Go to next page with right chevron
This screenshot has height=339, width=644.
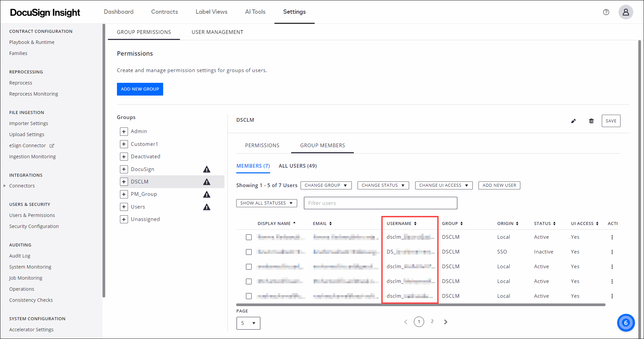point(445,322)
